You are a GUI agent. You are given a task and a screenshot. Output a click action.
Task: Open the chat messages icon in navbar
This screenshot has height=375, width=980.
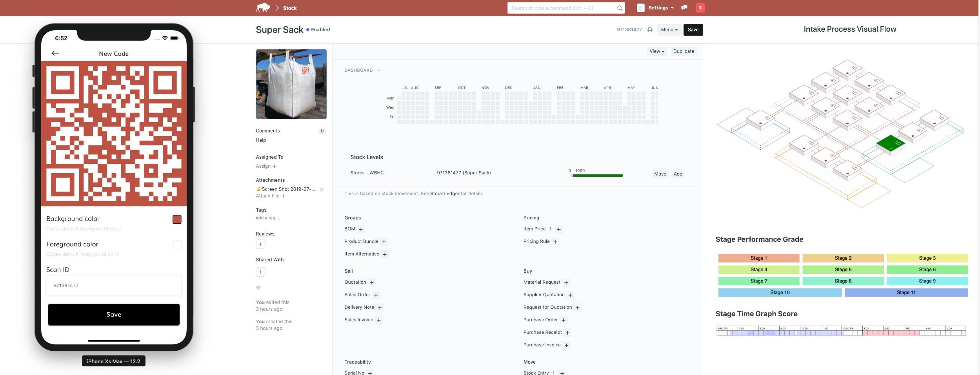click(x=684, y=8)
